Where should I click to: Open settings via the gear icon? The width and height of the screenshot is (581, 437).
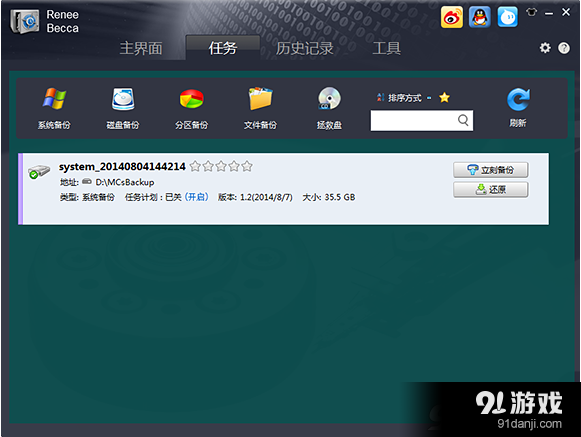[545, 48]
